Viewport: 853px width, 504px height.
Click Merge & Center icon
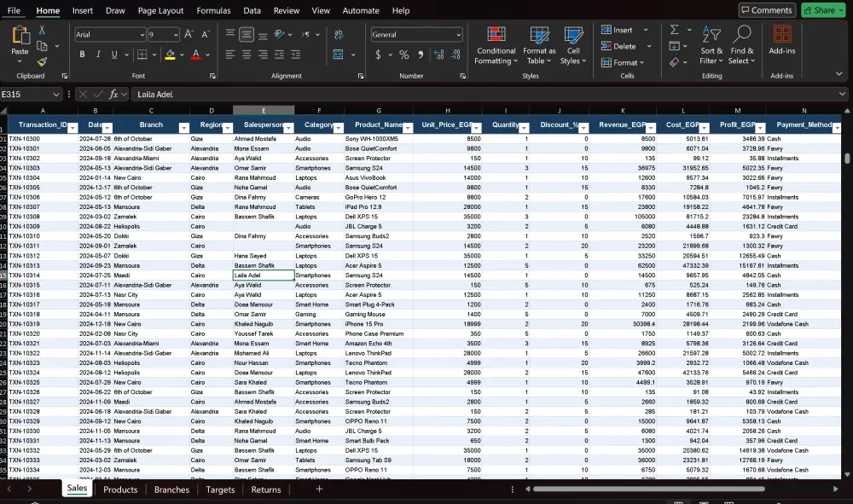(339, 55)
